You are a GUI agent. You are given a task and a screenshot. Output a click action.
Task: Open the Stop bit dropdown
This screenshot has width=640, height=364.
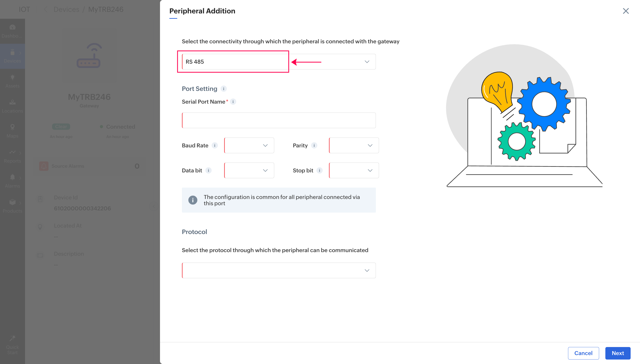(354, 171)
